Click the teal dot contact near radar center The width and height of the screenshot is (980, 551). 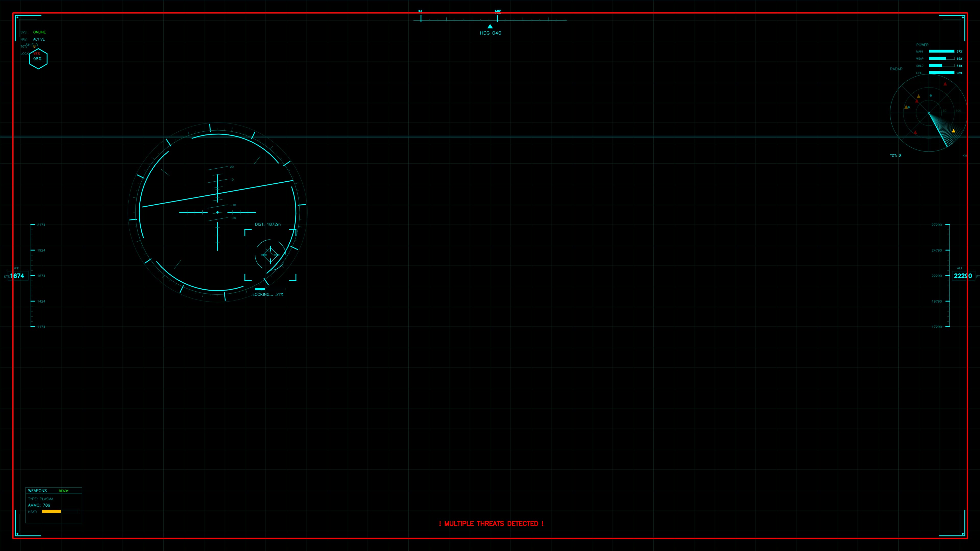(931, 95)
